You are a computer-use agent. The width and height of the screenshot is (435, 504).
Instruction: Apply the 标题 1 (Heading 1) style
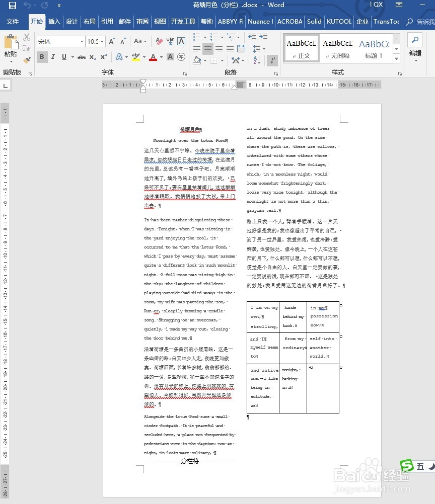tap(374, 48)
